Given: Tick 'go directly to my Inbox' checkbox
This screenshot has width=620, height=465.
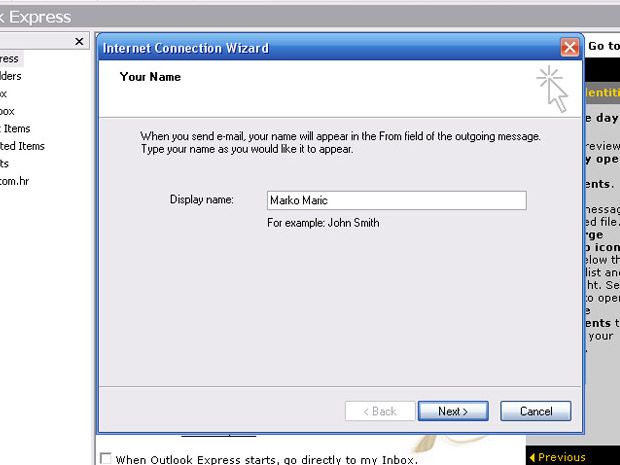Looking at the screenshot, I should click(106, 459).
